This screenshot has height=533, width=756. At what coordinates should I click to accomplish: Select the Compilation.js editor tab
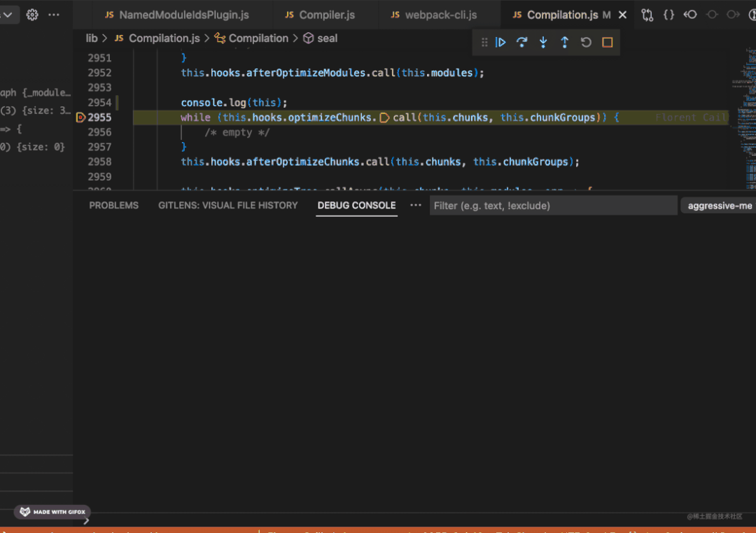[x=562, y=15]
